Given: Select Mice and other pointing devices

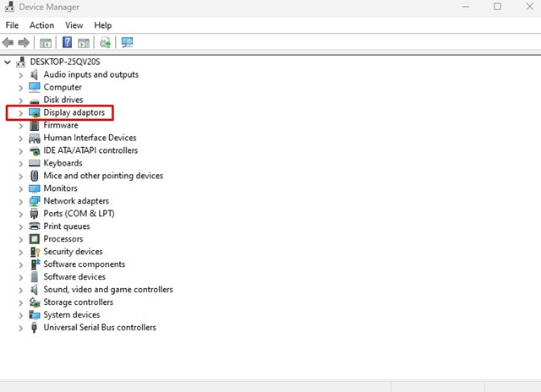Looking at the screenshot, I should coord(103,176).
